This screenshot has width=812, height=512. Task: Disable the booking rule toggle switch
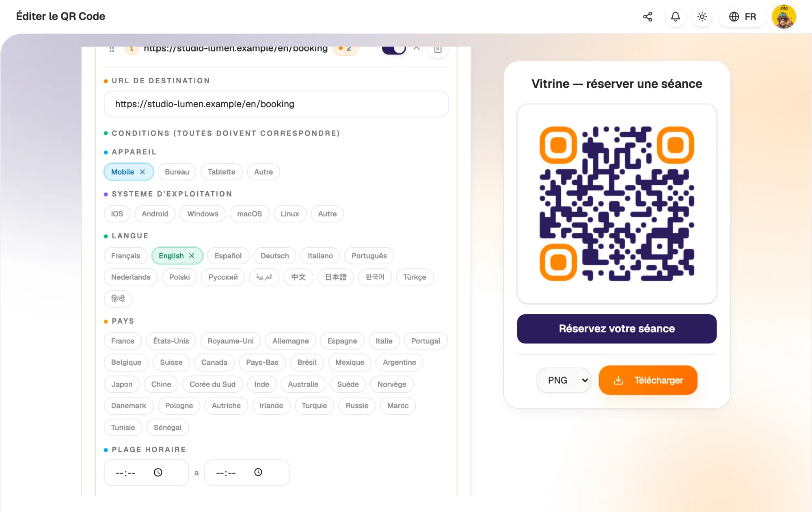coord(394,49)
